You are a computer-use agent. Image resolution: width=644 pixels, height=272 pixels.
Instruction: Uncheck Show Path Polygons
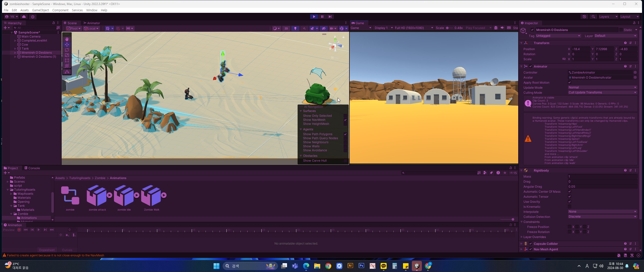coord(345,134)
